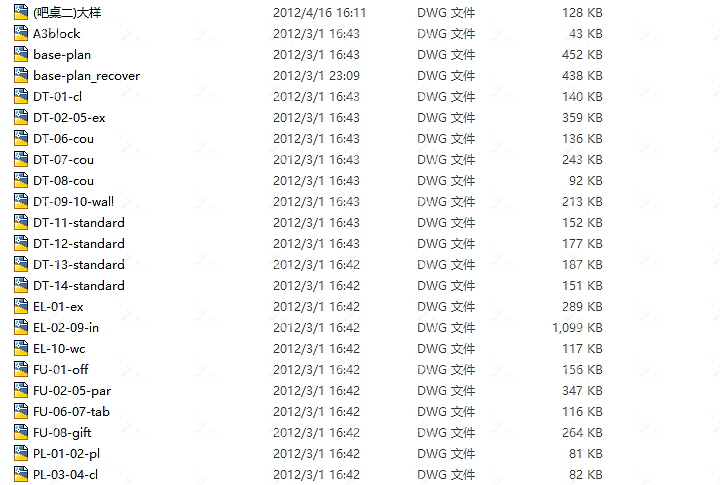720x485 pixels.
Task: Click the FU-06-07-tab file name
Action: 72,412
